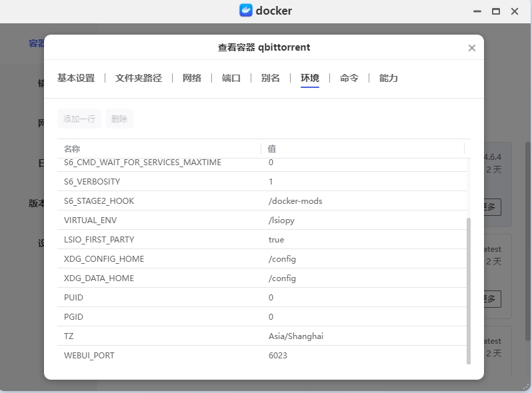Screen dimensions: 532x393
Task: Maximize the docker window
Action: [496, 11]
